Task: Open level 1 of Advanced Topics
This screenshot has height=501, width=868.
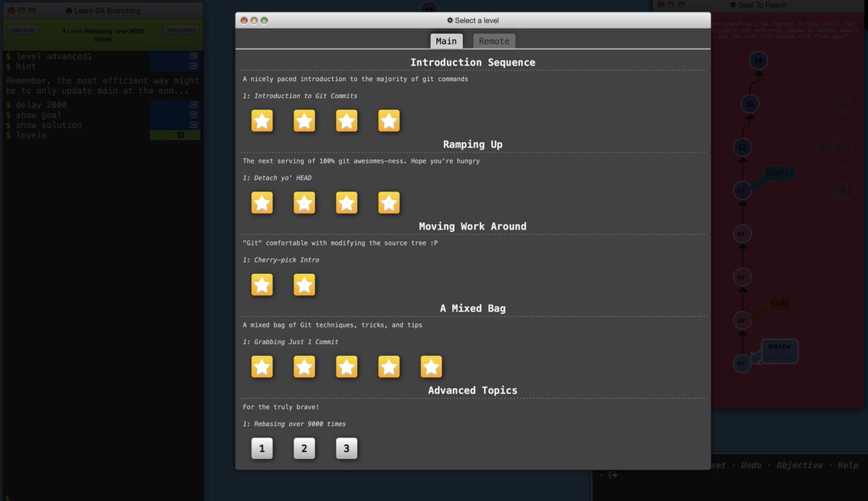Action: pos(262,448)
